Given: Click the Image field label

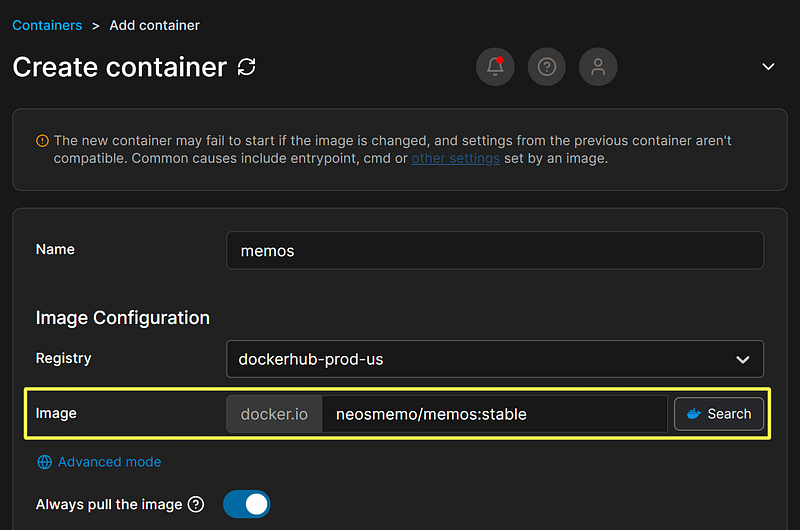Looking at the screenshot, I should [56, 414].
